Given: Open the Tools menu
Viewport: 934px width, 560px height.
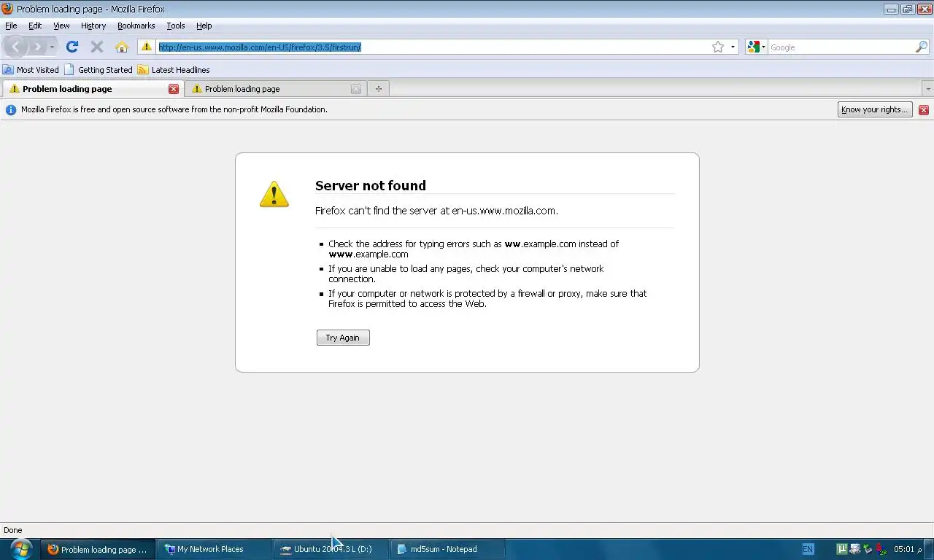Looking at the screenshot, I should 176,26.
